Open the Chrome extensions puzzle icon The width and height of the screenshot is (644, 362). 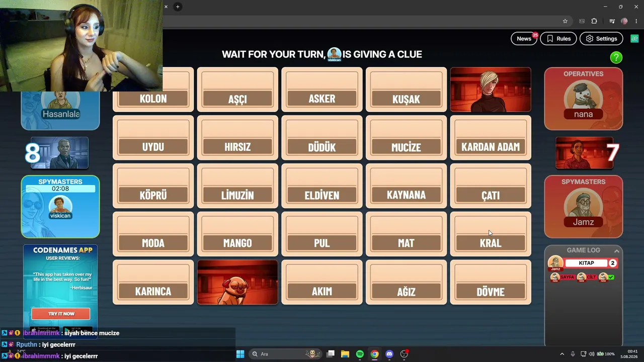[x=594, y=21]
